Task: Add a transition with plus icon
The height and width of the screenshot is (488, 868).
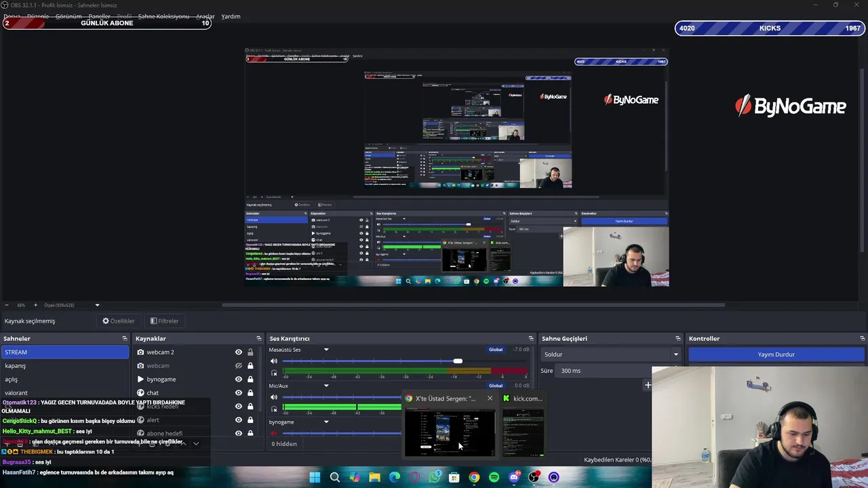Action: [648, 385]
